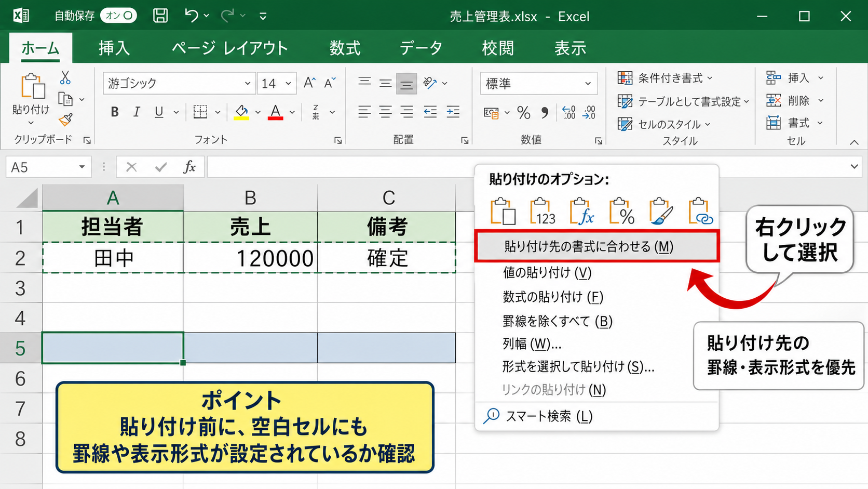Click the borders icon in font group
This screenshot has height=489, width=868.
pos(200,112)
